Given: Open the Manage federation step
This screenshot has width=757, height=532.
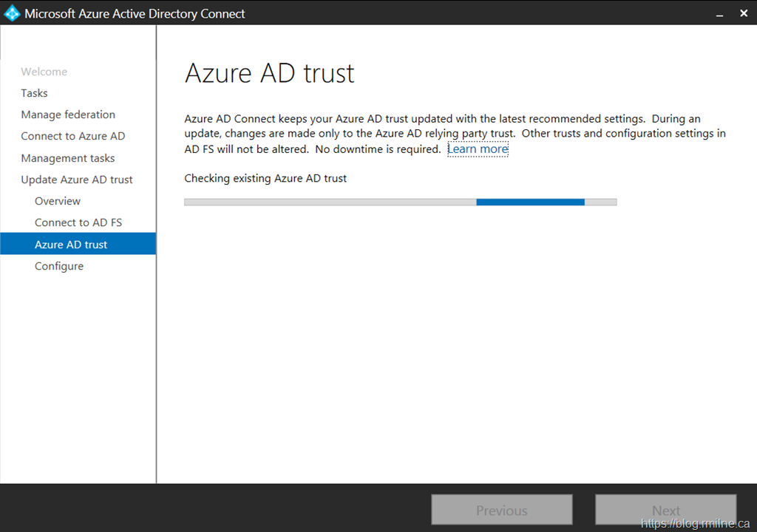Looking at the screenshot, I should coord(68,115).
